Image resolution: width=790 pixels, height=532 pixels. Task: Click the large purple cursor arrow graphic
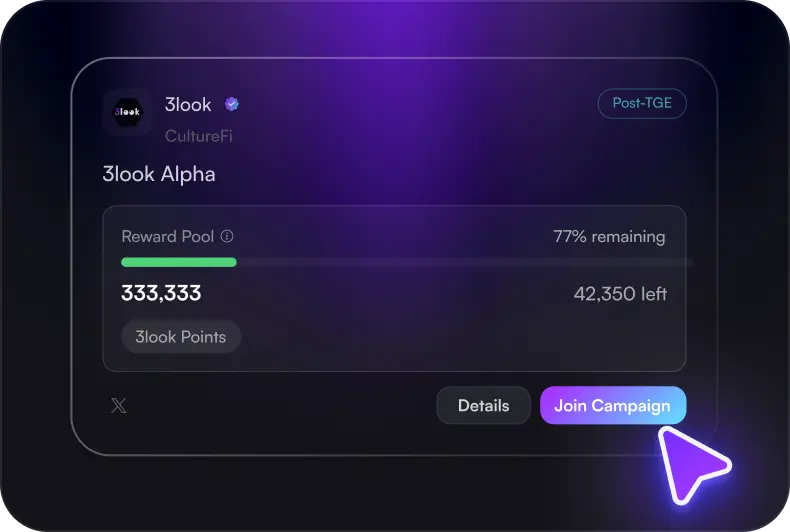693,463
